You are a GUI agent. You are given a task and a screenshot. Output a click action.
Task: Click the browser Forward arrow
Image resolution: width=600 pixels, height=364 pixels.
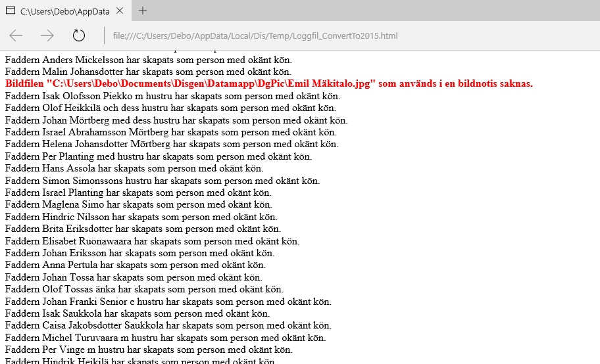47,35
